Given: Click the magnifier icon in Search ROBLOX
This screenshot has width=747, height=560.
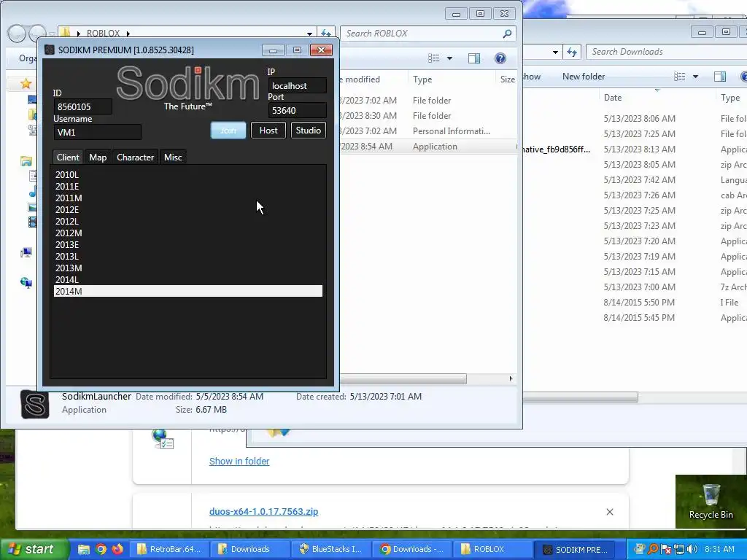Looking at the screenshot, I should [x=508, y=34].
